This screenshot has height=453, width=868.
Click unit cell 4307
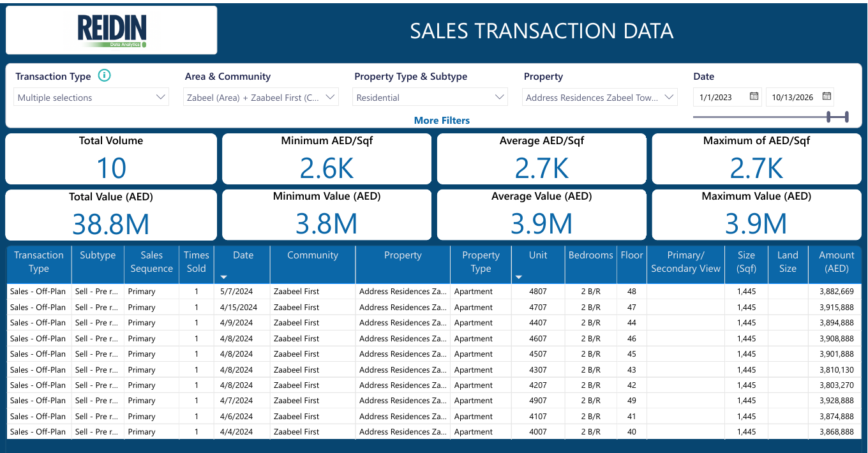(x=538, y=370)
